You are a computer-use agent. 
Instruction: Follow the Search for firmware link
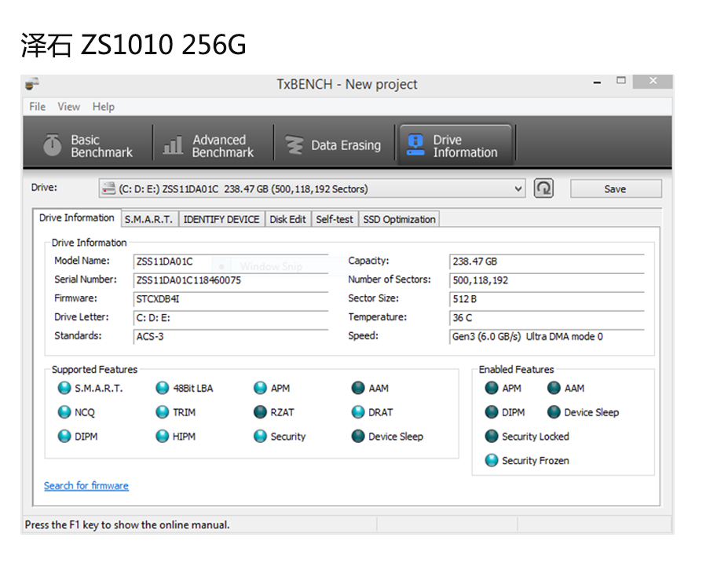pyautogui.click(x=86, y=486)
